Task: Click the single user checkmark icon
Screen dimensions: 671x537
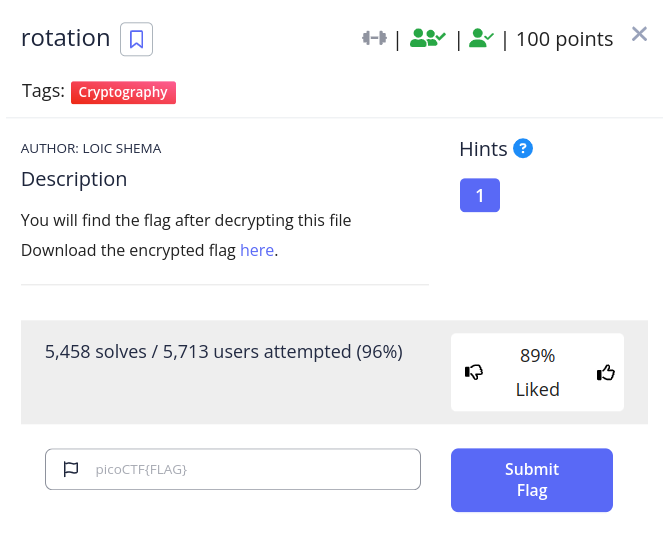Action: click(481, 38)
